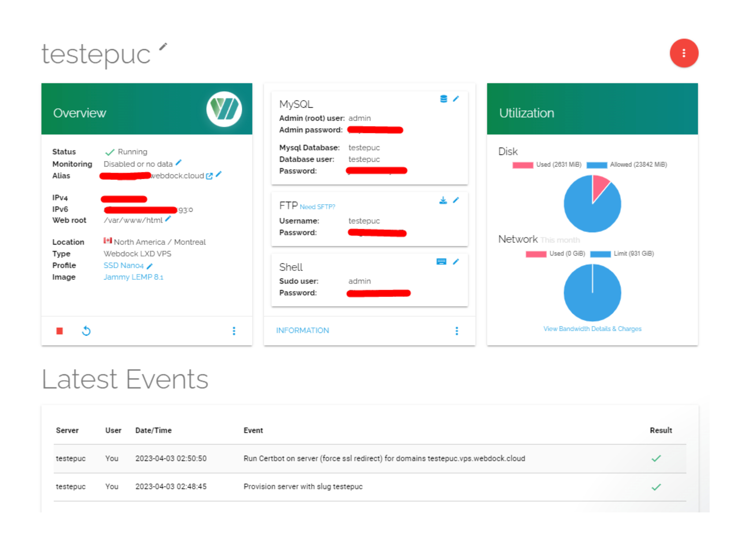Click the Provision event result checkmark
Screen dimensions: 753x560
(656, 487)
